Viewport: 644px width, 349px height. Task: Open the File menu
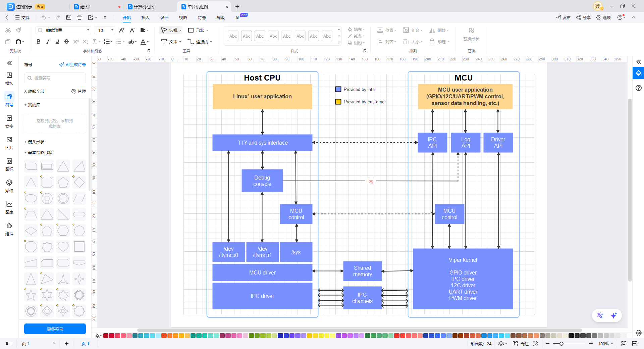coord(22,17)
